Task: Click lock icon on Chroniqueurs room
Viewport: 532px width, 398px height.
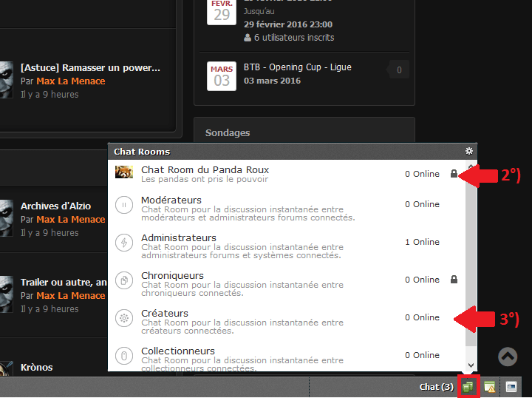Action: (454, 280)
